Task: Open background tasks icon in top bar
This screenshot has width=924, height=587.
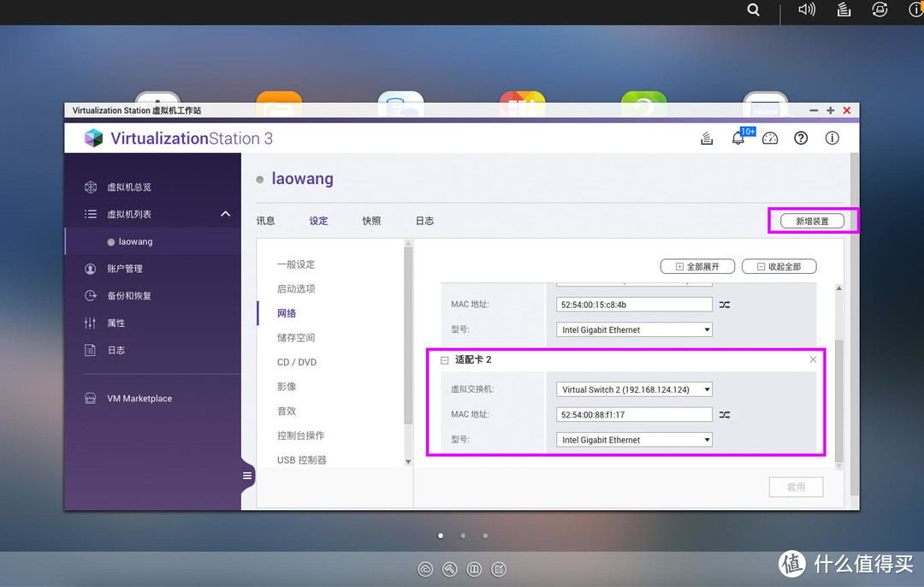Action: [x=844, y=9]
